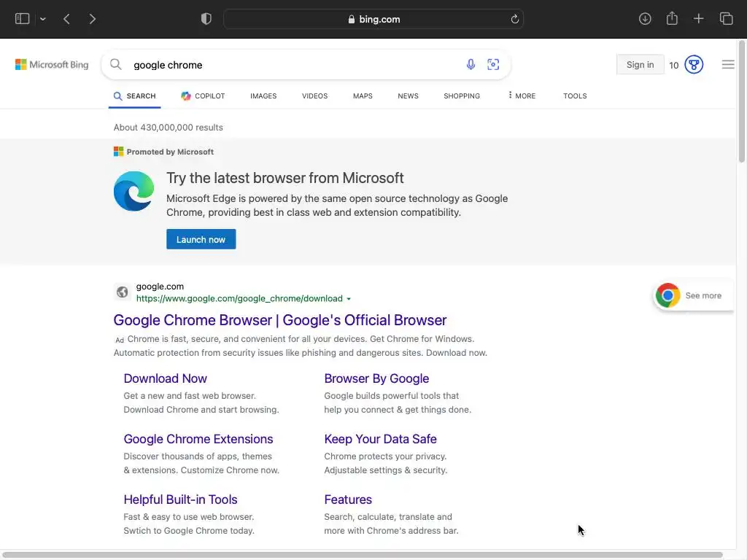Expand the MORE menu
The image size is (747, 560).
pos(522,96)
